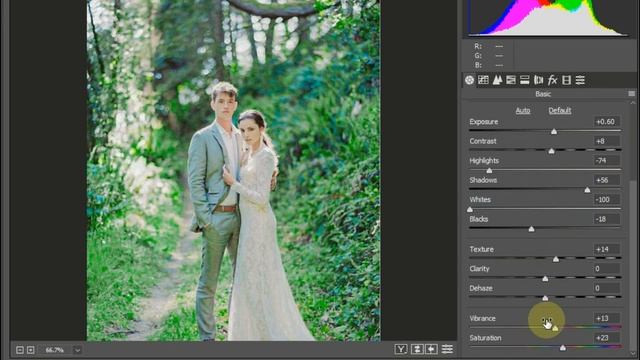This screenshot has width=640, height=360.
Task: Click the Exposure label
Action: click(484, 122)
